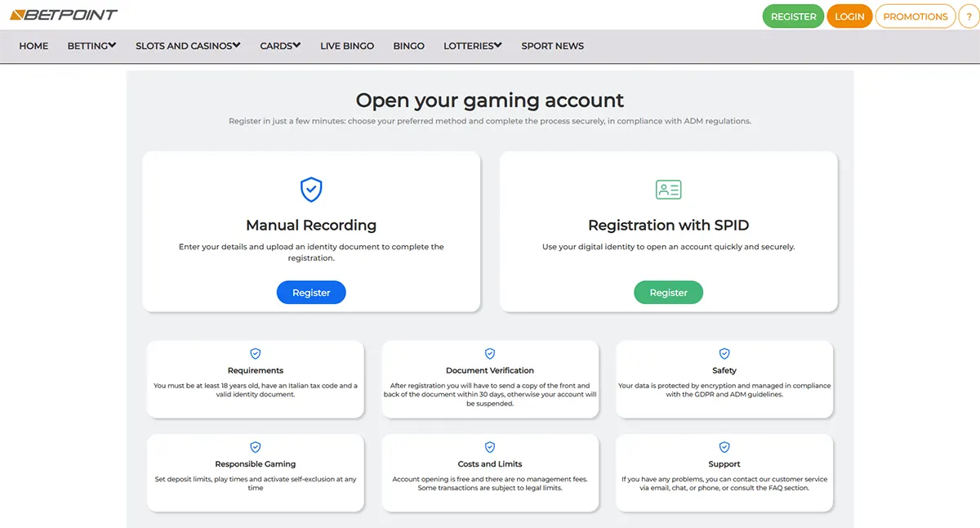Viewport: 980px width, 528px height.
Task: Click text "If you have any problems"
Action: click(x=724, y=483)
